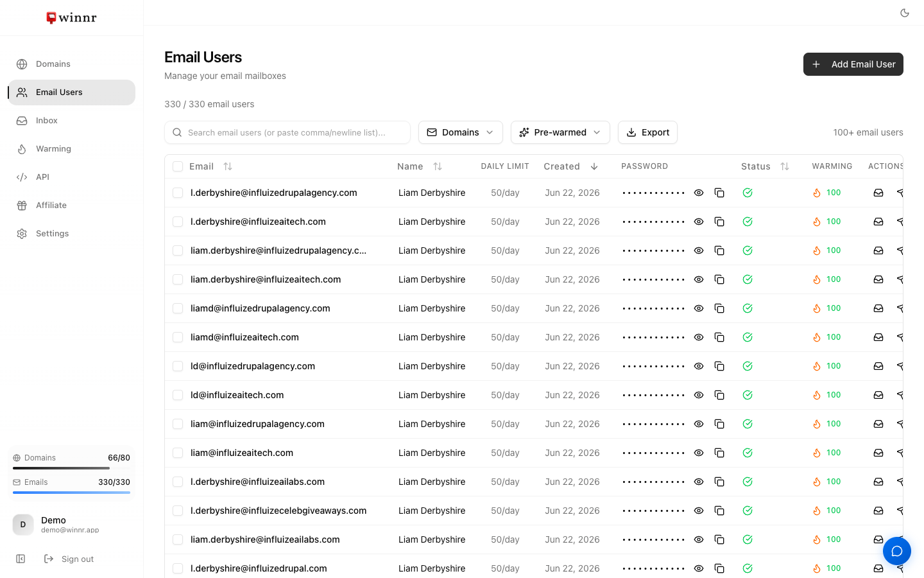This screenshot has width=924, height=578.
Task: Click '330 / 330 email users' text
Action: [x=209, y=104]
